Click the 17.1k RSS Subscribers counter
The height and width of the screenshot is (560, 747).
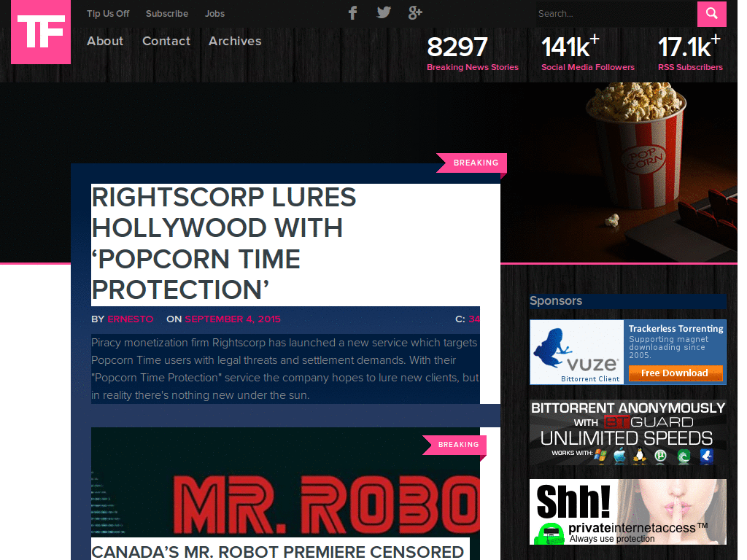click(690, 53)
